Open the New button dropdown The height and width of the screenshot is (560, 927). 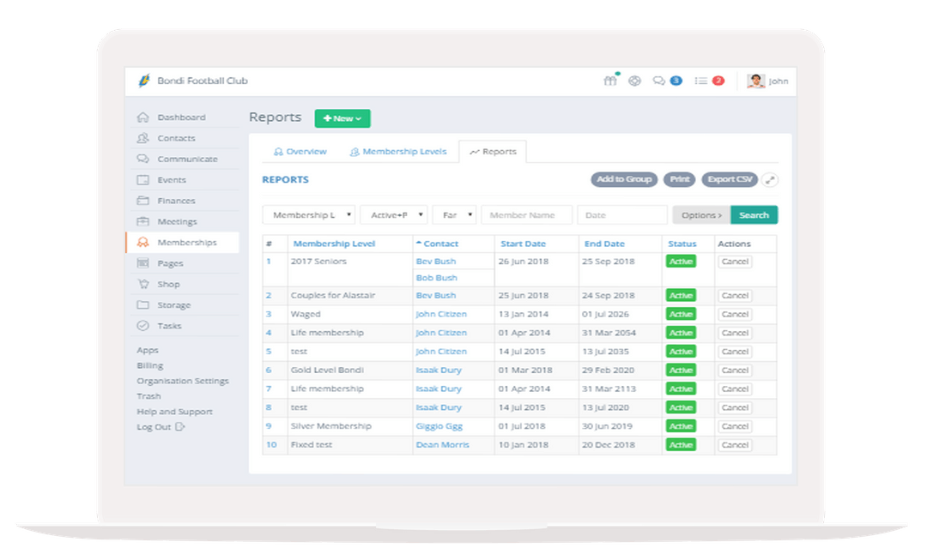coord(342,118)
